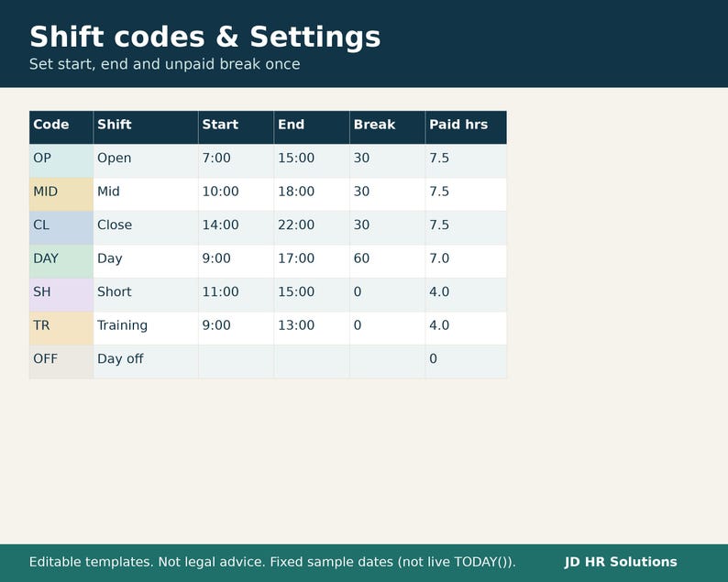Click the Mid row 7.5 paid hours
This screenshot has height=582, width=728.
click(466, 194)
